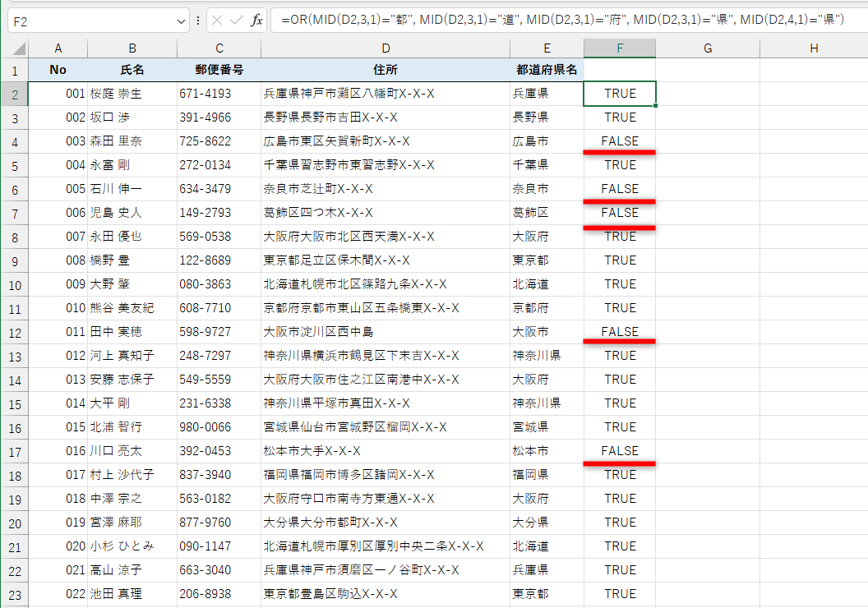Click the name cell '小杉 ひとみ'
This screenshot has height=608, width=868.
pos(132,546)
